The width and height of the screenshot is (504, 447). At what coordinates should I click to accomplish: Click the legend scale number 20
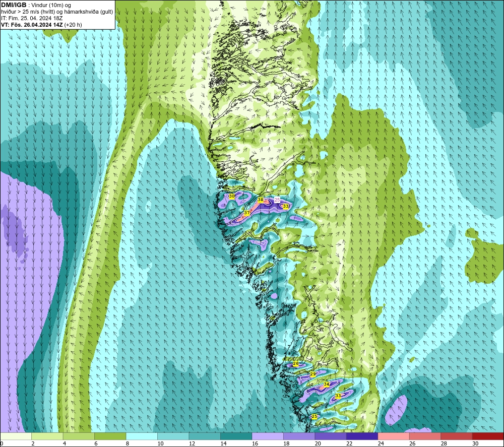coord(318,443)
